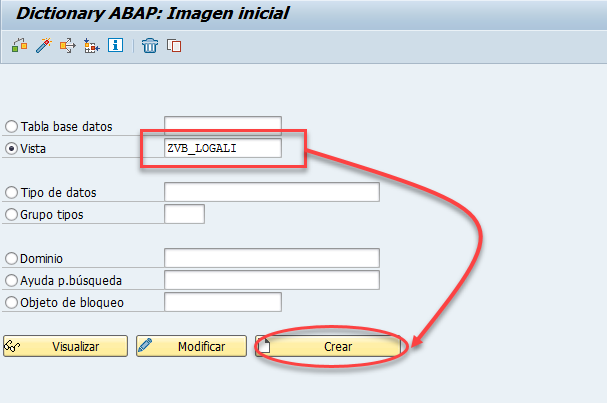The image size is (607, 403).
Task: Click the Activate magic wand icon
Action: click(44, 45)
